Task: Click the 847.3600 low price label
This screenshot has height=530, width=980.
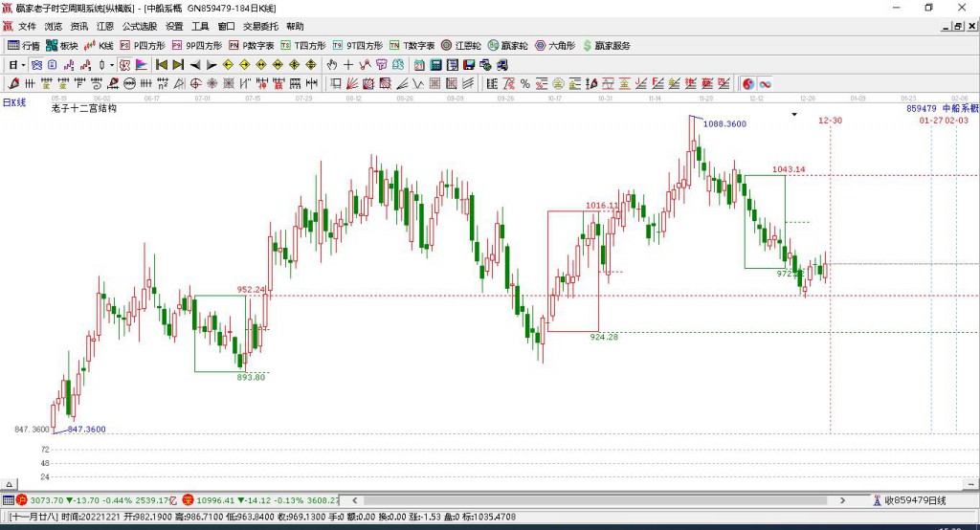Action: 86,430
